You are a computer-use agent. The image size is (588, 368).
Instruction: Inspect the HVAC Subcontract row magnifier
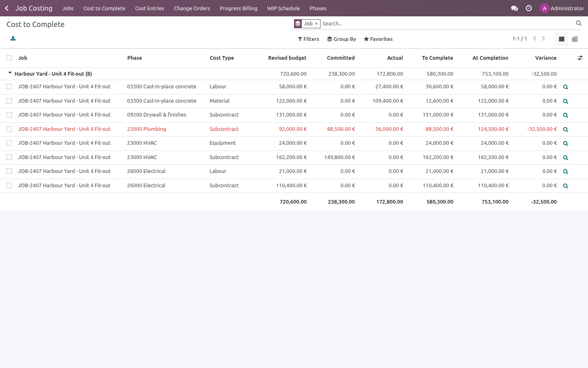[x=566, y=158]
